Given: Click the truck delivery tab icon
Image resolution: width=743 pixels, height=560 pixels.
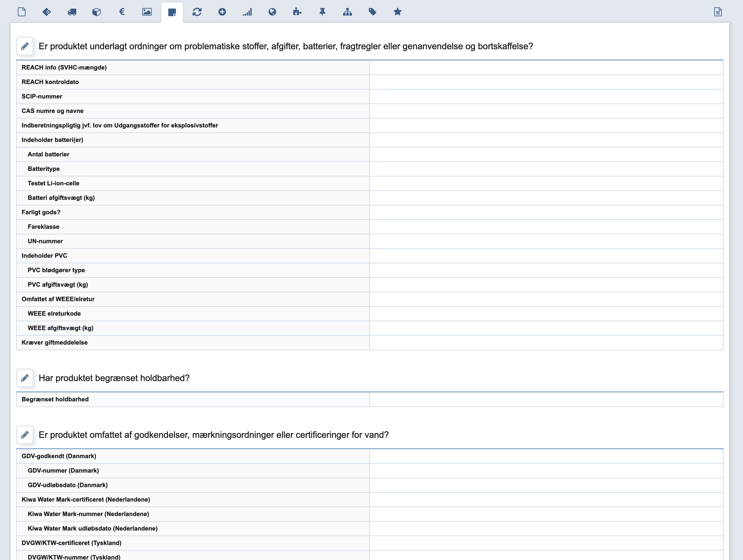Looking at the screenshot, I should [x=72, y=12].
